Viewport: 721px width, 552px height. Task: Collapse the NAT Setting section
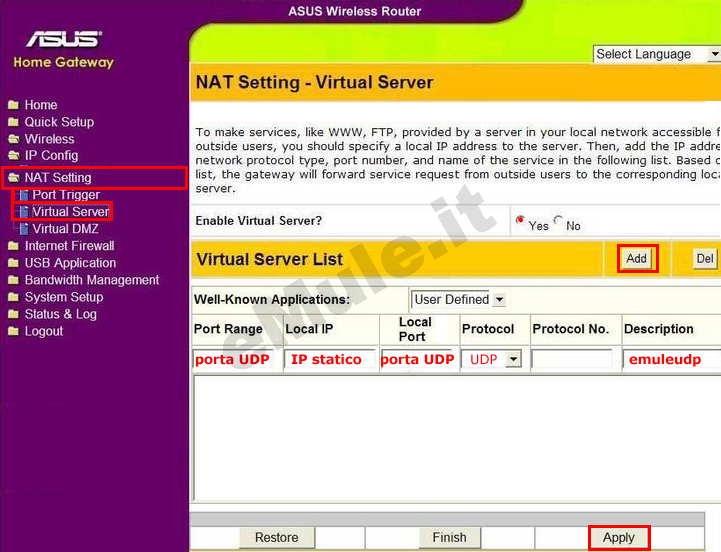(x=58, y=178)
